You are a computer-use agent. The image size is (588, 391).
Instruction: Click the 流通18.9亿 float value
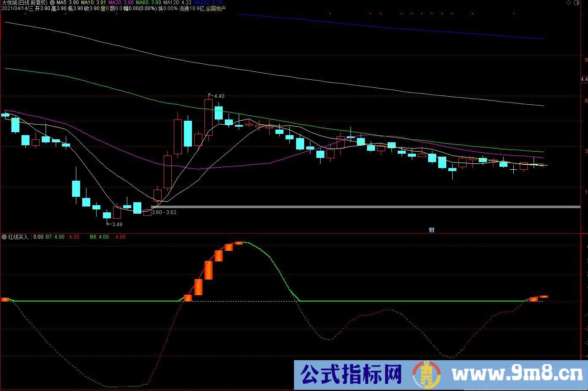pos(192,8)
